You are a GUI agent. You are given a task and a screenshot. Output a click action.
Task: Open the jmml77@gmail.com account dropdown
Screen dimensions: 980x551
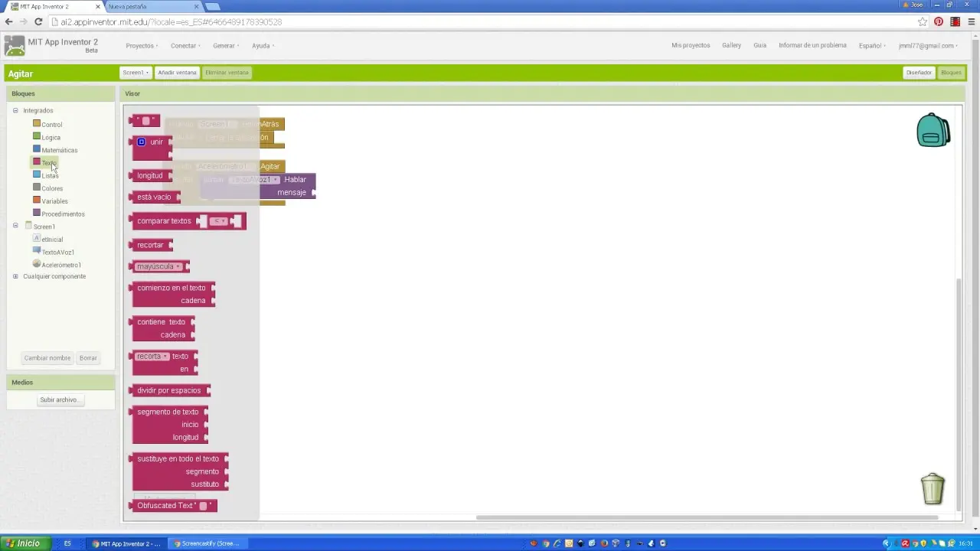(928, 46)
